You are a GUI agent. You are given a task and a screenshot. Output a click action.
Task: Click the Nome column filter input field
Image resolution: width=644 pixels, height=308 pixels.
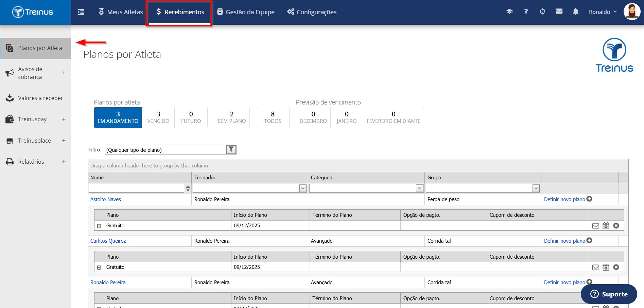[x=136, y=188]
